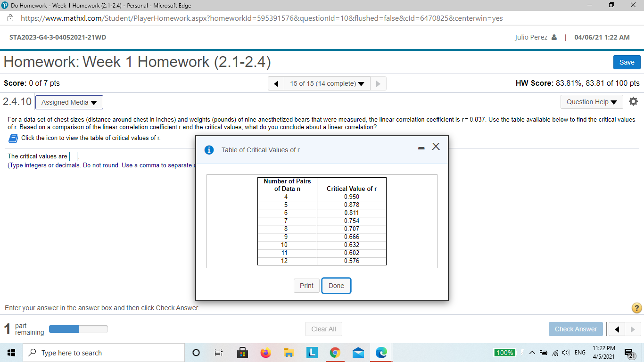
Task: Click the critical values answer input box
Action: (x=74, y=156)
